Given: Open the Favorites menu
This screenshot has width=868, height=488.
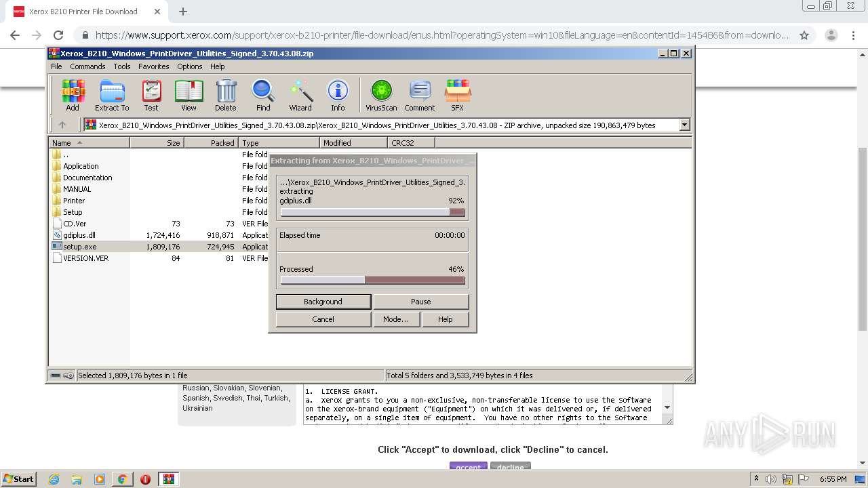Looking at the screenshot, I should click(154, 66).
